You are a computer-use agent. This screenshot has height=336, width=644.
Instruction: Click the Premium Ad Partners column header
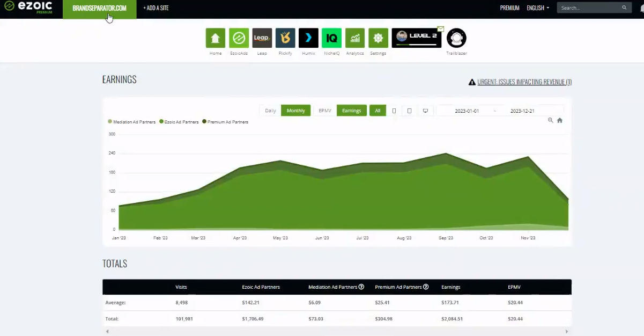tap(398, 287)
